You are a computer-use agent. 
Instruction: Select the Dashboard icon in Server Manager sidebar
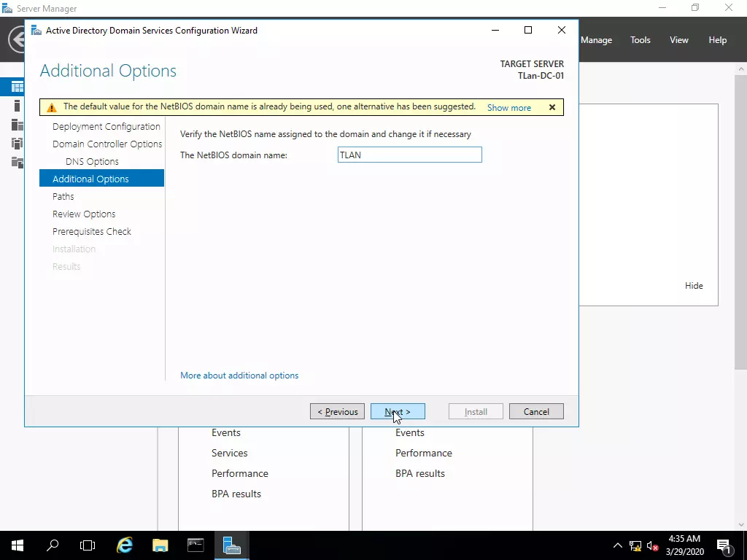[x=18, y=87]
